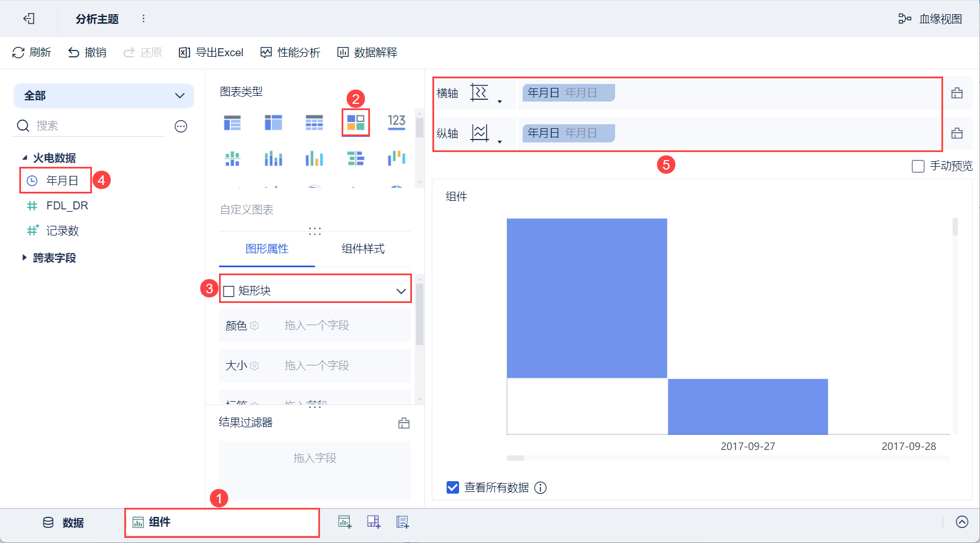The height and width of the screenshot is (543, 980).
Task: Uncheck 查看所有数据 checkbox
Action: pos(453,487)
